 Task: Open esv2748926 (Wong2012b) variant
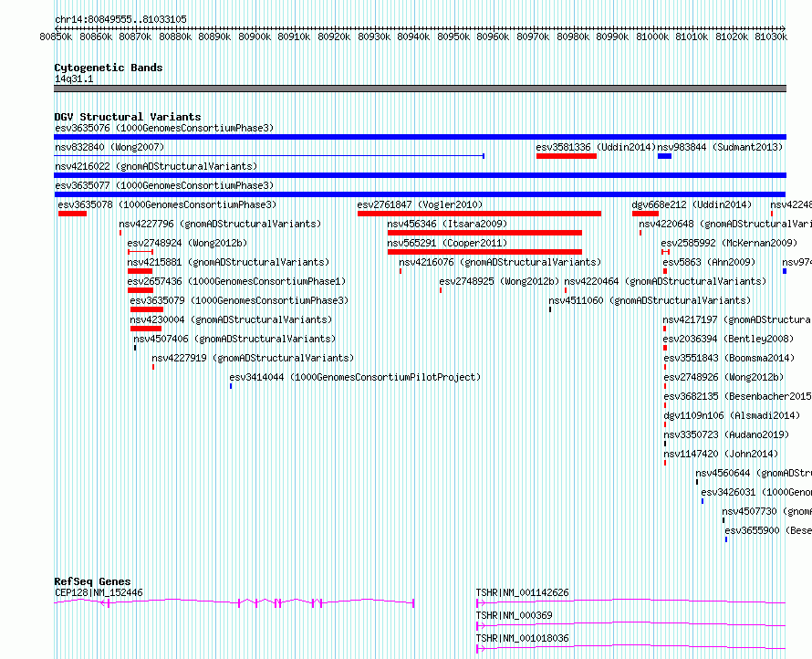click(x=724, y=377)
